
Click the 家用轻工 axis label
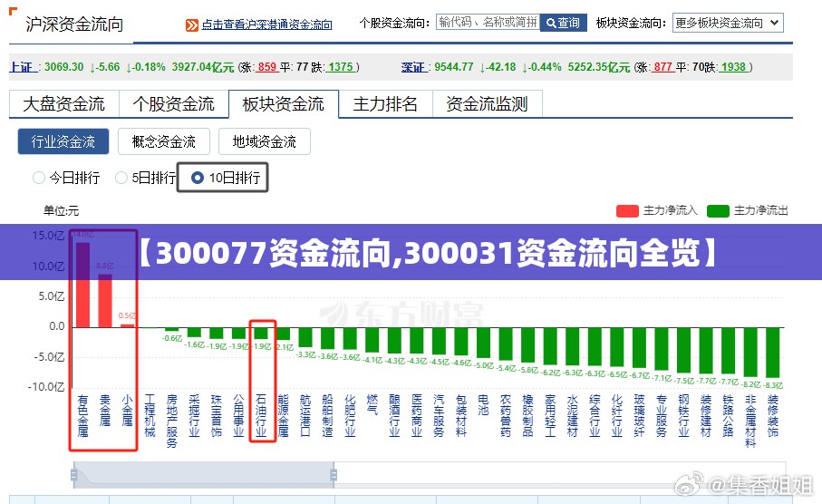point(550,416)
